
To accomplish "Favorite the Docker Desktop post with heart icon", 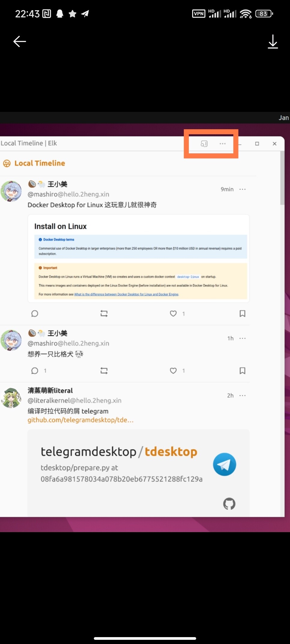I will tap(173, 313).
